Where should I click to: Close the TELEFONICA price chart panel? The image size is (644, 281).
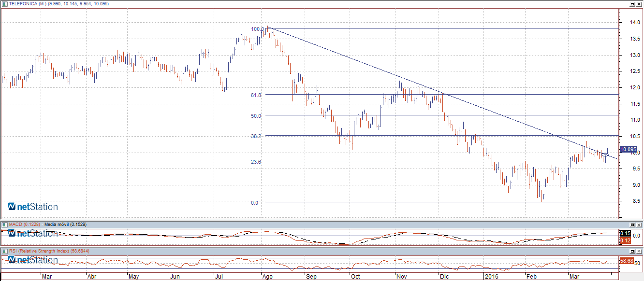(x=639, y=3)
